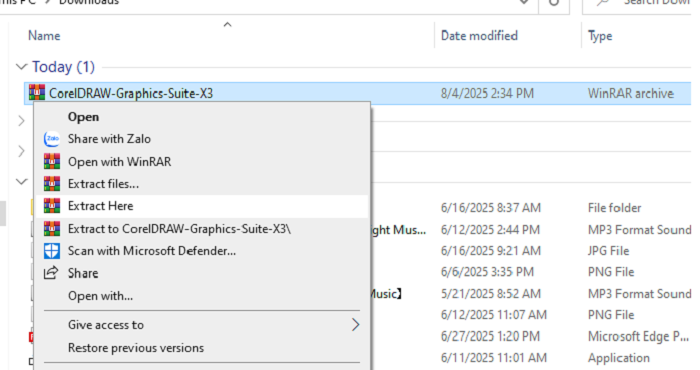Sort by Type column header

click(600, 36)
